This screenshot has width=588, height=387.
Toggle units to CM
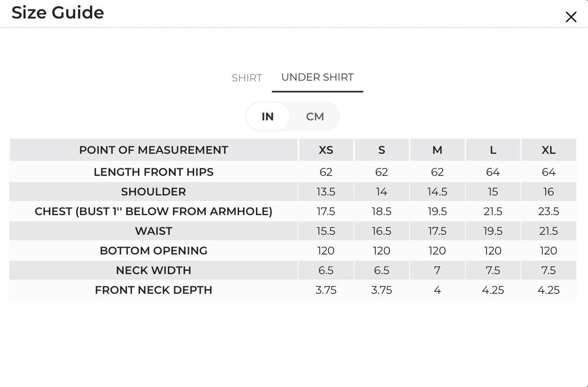(x=315, y=117)
